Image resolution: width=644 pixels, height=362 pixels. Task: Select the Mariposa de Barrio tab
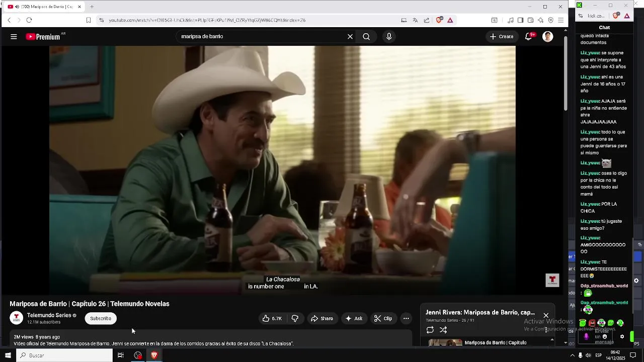point(45,7)
